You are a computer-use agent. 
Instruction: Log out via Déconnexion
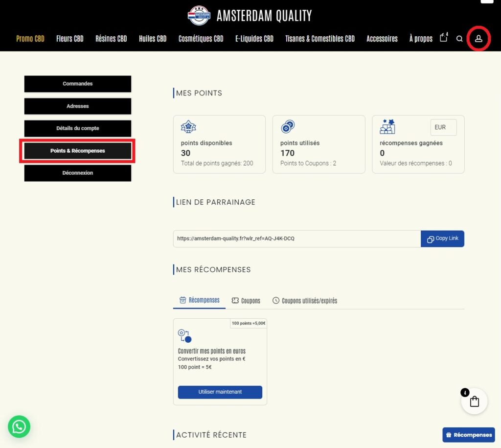pyautogui.click(x=78, y=173)
